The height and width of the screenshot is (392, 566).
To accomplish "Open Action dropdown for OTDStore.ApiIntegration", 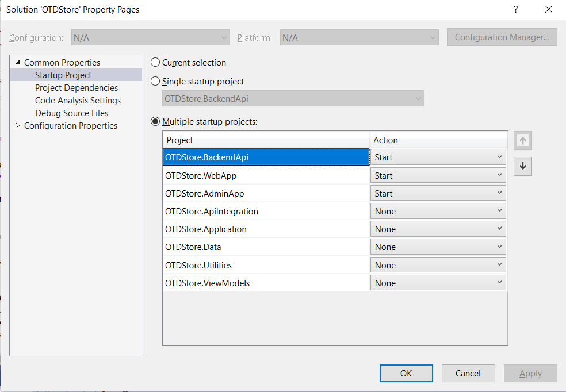I will point(438,212).
